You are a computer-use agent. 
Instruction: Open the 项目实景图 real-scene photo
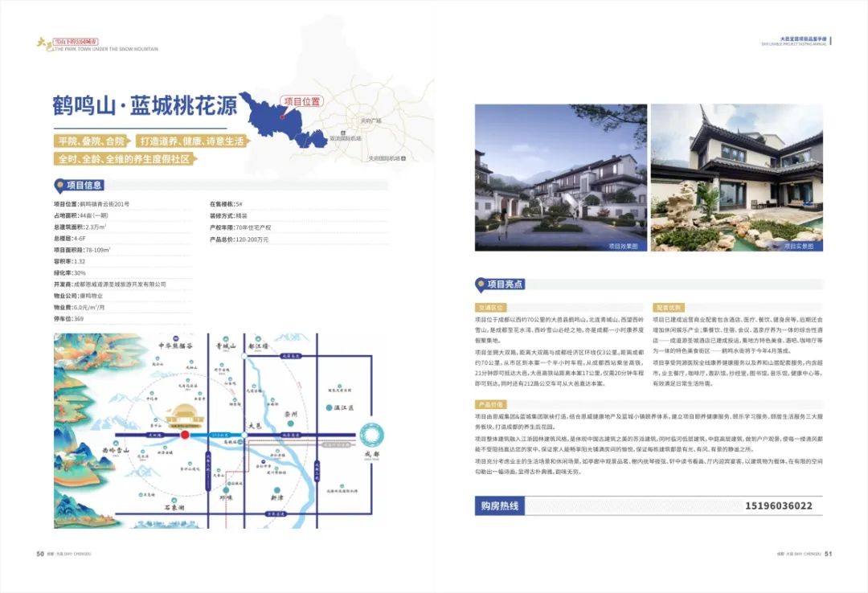pos(737,178)
